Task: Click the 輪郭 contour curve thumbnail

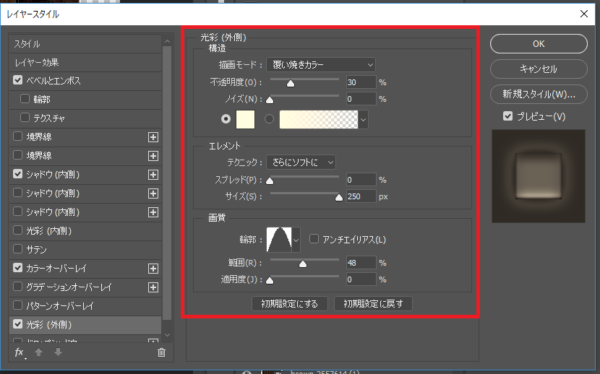Action: (279, 240)
